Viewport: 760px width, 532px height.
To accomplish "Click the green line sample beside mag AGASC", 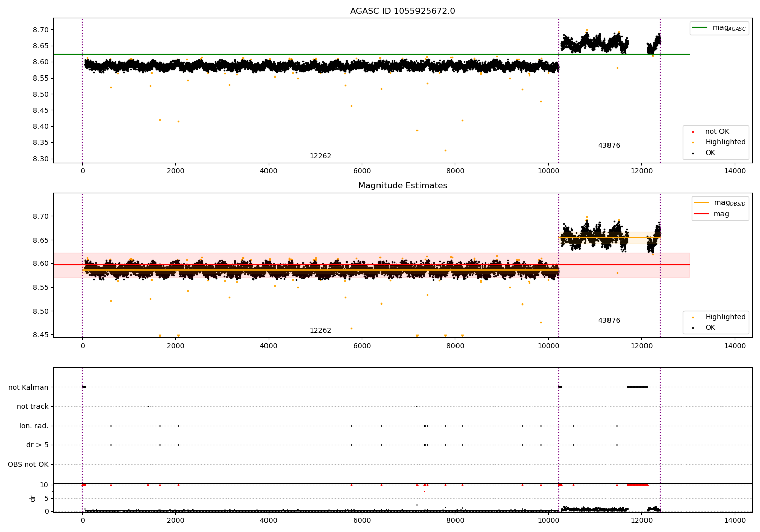I will (700, 28).
